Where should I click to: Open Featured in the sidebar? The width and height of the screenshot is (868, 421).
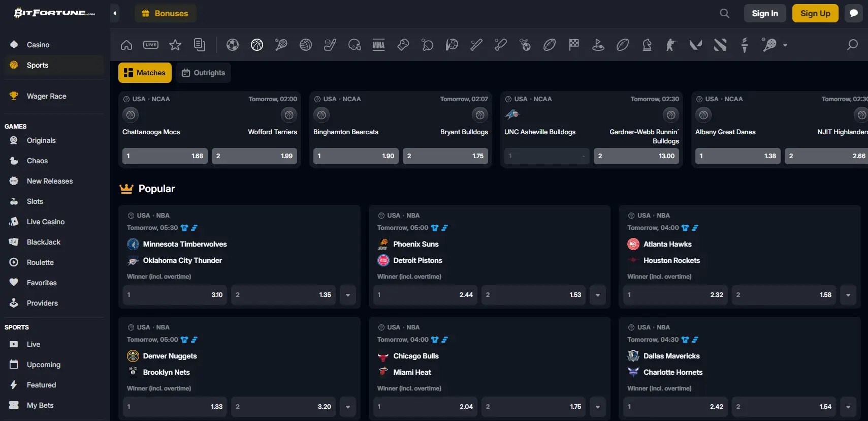[54, 385]
